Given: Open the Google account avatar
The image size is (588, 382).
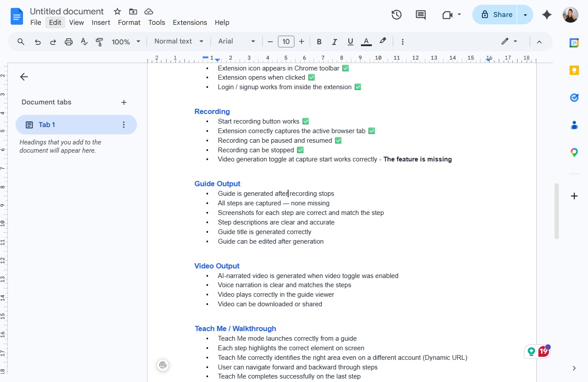Looking at the screenshot, I should click(x=570, y=15).
